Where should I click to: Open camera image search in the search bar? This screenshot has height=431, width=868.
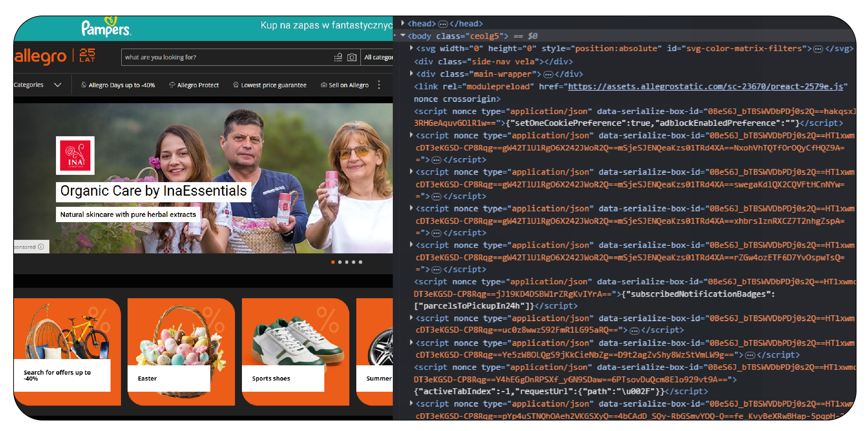click(352, 57)
